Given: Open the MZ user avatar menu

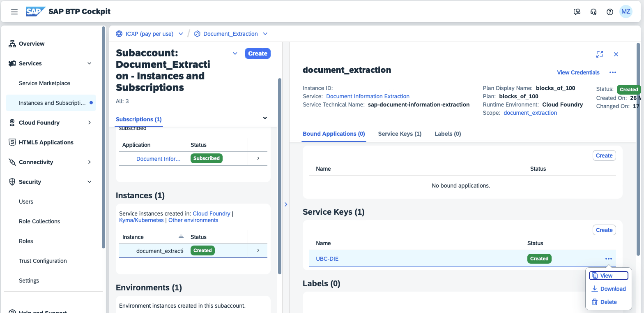Looking at the screenshot, I should (x=626, y=12).
